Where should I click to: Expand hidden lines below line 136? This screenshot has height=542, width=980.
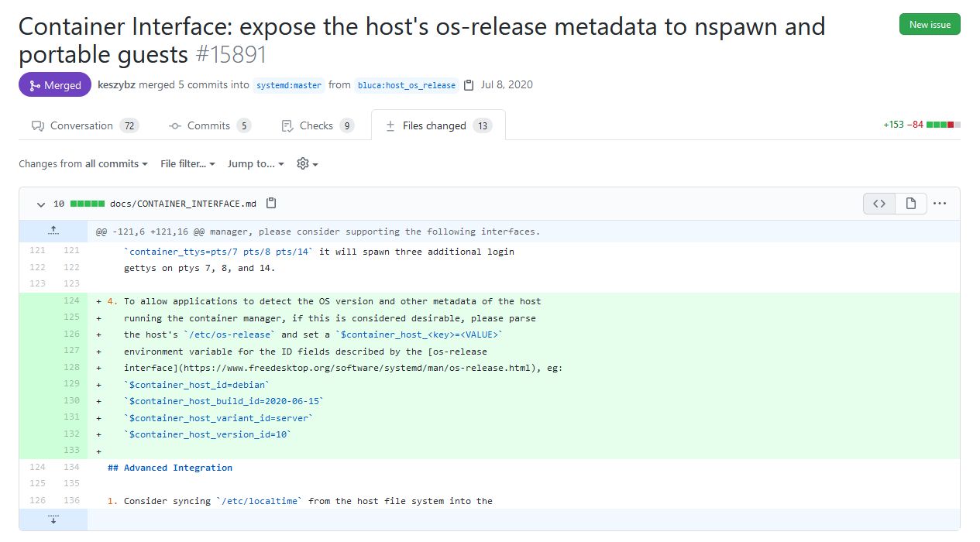coord(53,520)
